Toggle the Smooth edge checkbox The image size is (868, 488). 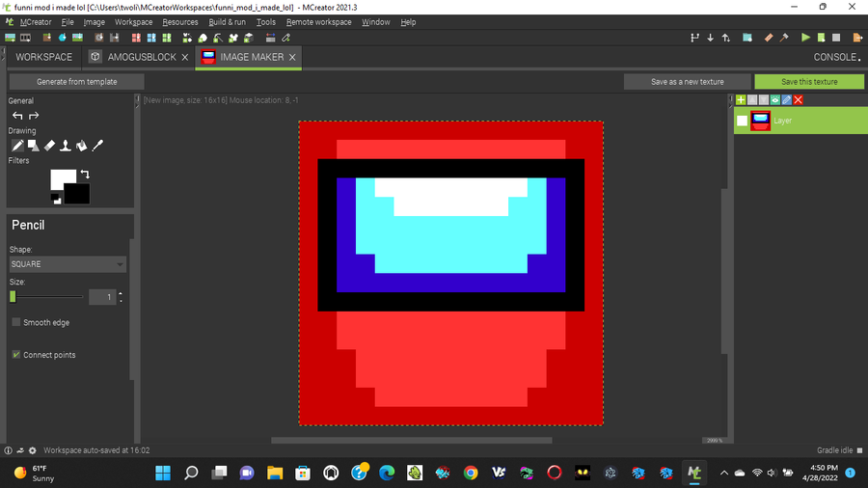tap(16, 322)
